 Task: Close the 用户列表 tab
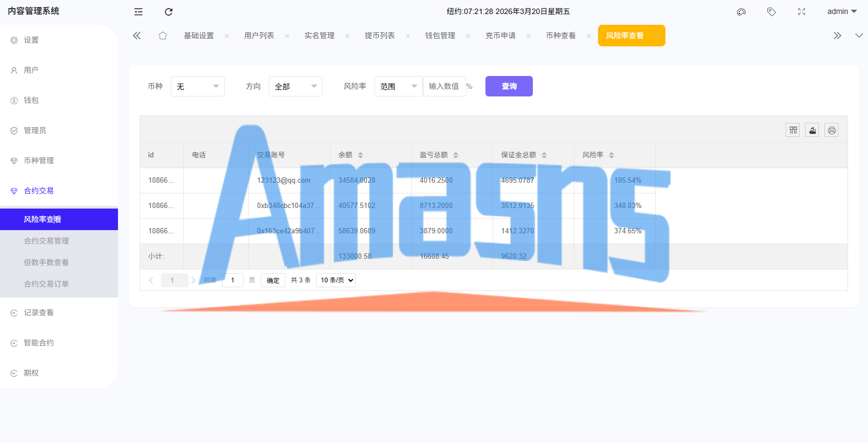(x=287, y=36)
